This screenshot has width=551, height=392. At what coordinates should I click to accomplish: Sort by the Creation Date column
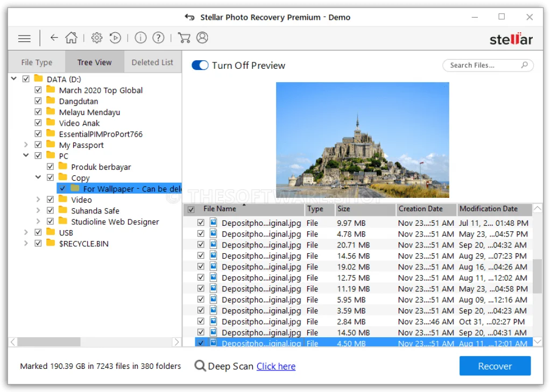[426, 209]
